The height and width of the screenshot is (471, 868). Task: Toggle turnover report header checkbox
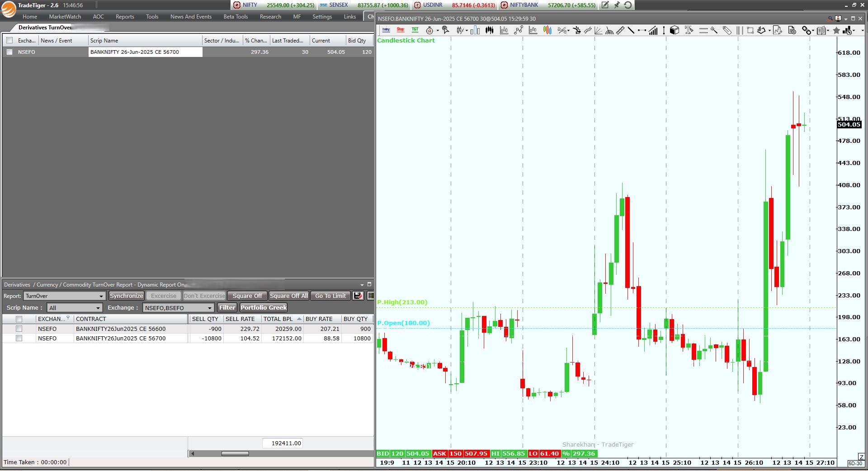(x=19, y=319)
